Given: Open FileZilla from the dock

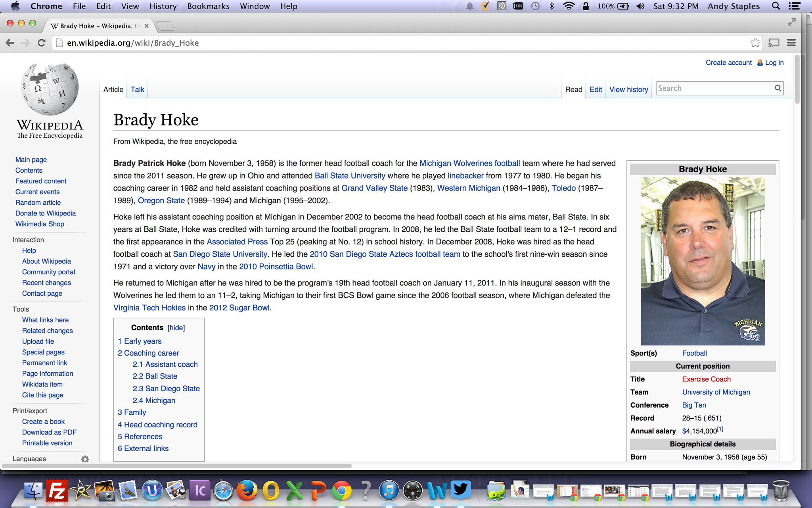Looking at the screenshot, I should pyautogui.click(x=57, y=491).
